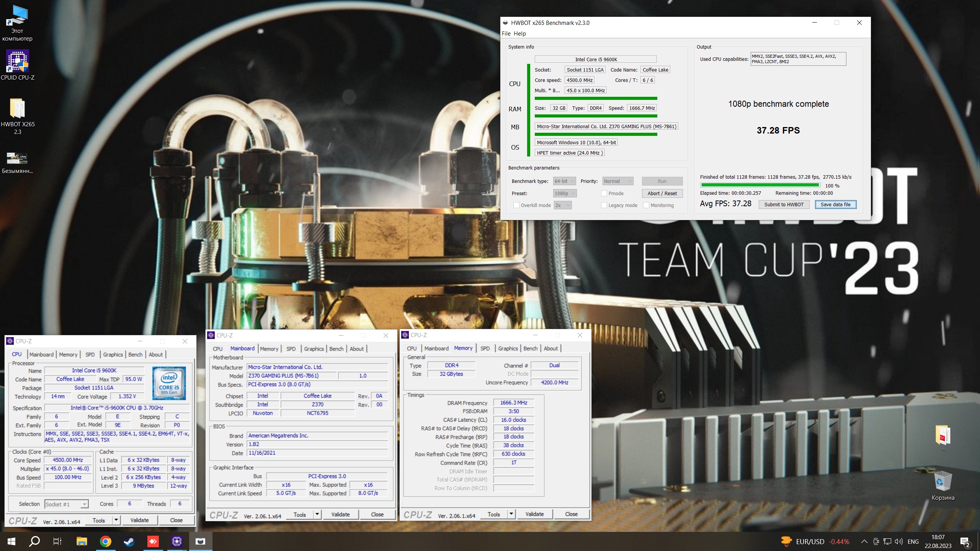The image size is (980, 551).
Task: Click the benchmark progress bar at 100 %
Action: pyautogui.click(x=760, y=185)
